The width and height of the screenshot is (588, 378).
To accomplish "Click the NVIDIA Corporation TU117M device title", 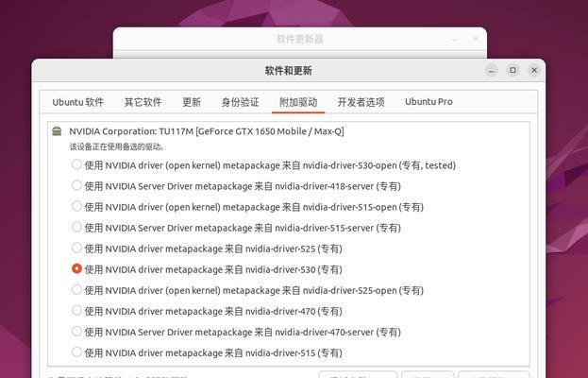I will (207, 131).
